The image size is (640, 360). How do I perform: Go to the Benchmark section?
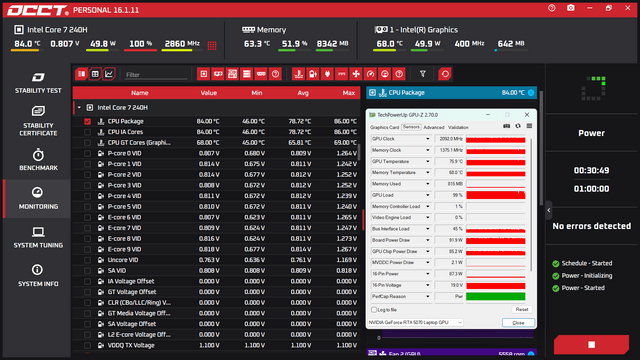38,160
